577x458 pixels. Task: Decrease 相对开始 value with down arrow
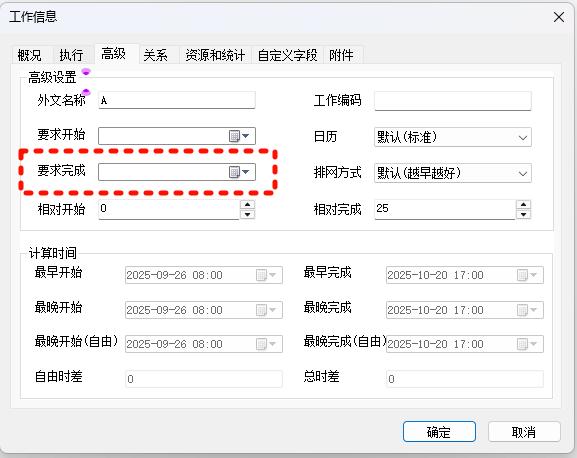click(247, 214)
